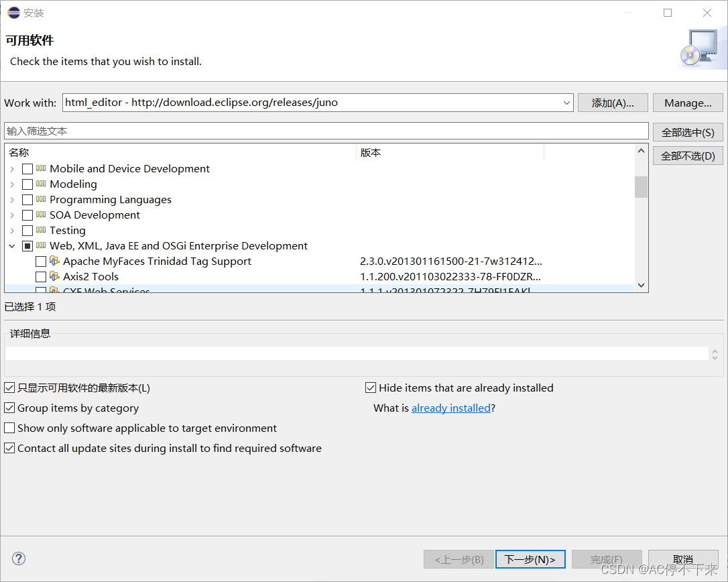The image size is (728, 582).
Task: Expand the Modeling tree node
Action: (12, 184)
